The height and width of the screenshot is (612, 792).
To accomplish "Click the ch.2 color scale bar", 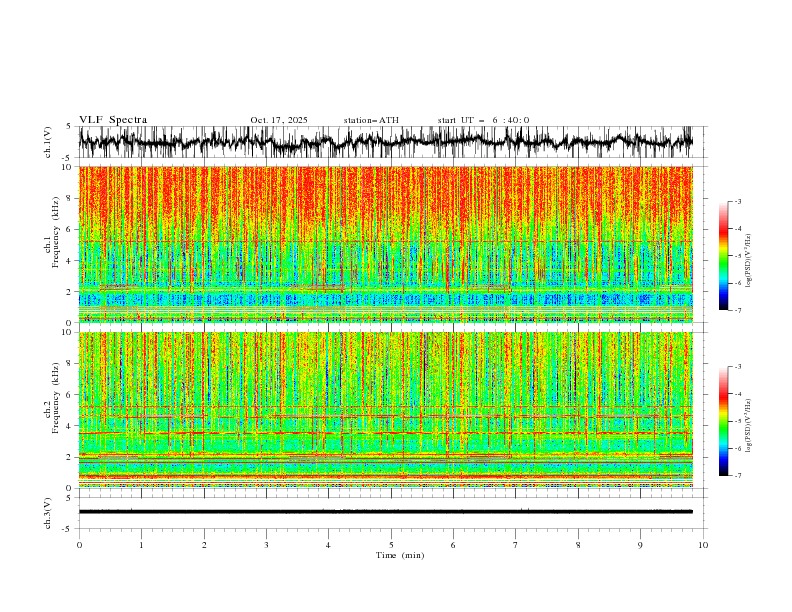I will tap(723, 421).
